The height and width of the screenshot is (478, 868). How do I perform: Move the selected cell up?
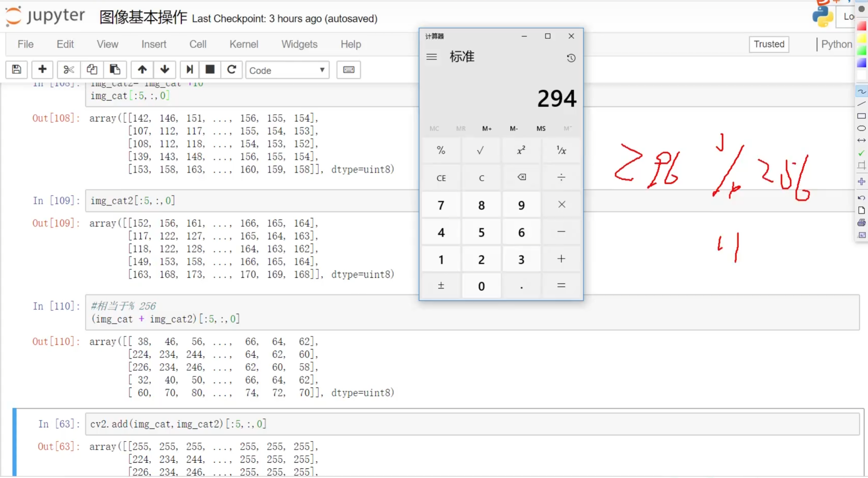[x=142, y=69]
